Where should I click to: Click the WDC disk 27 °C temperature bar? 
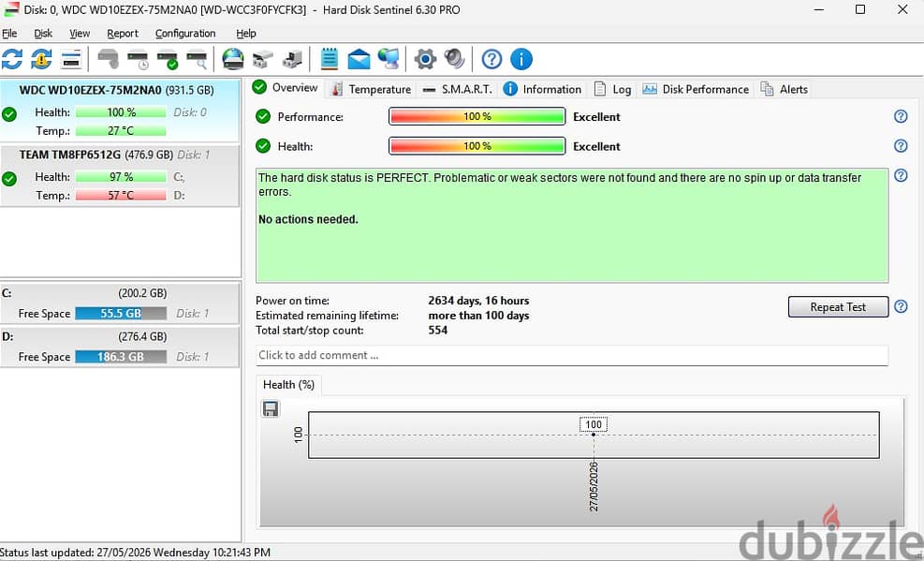[121, 131]
